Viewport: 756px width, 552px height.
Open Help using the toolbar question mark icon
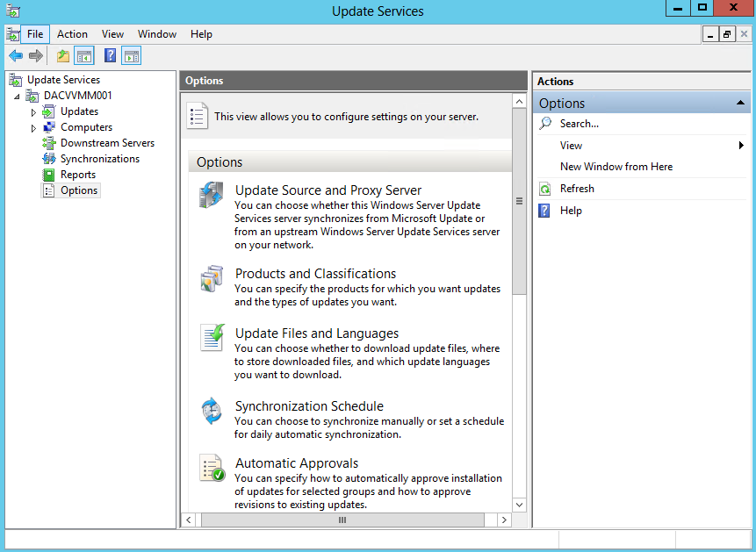point(110,56)
